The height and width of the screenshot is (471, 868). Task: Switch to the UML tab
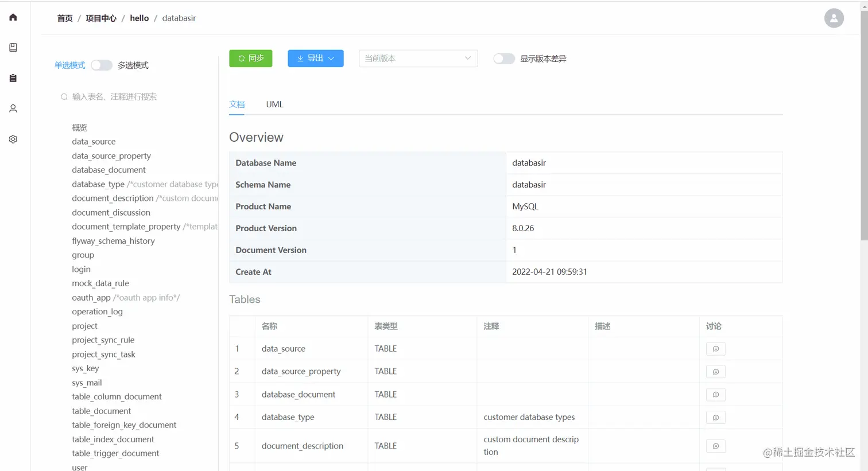(274, 104)
